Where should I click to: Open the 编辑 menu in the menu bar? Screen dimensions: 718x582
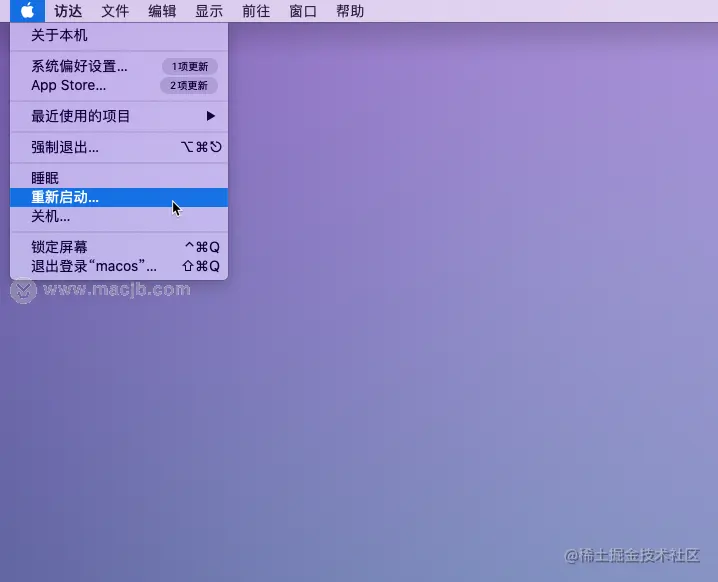pos(162,11)
